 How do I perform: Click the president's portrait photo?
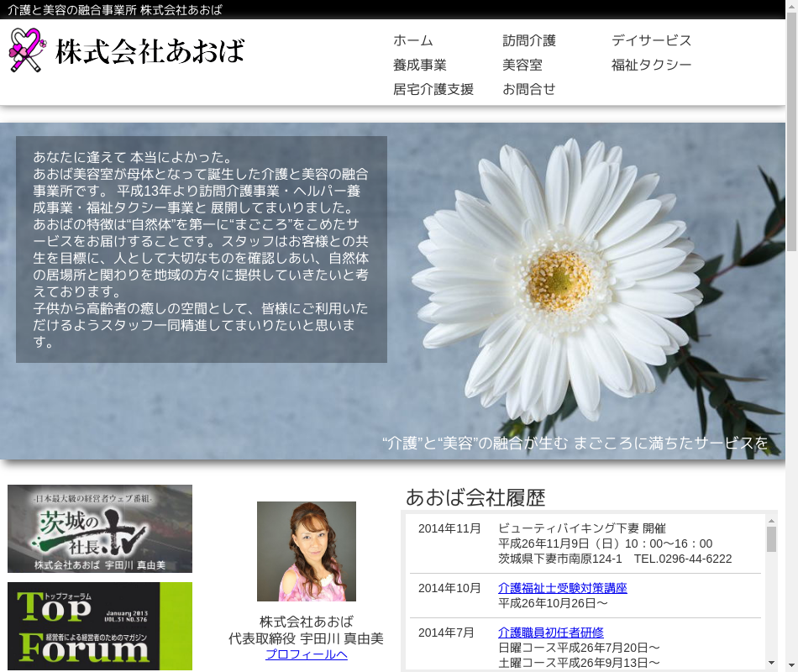[x=306, y=551]
